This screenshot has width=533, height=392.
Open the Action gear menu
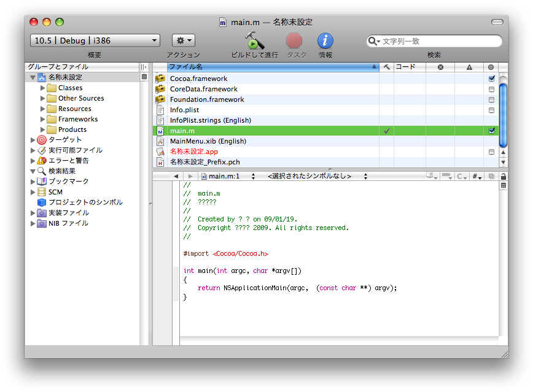tap(183, 40)
